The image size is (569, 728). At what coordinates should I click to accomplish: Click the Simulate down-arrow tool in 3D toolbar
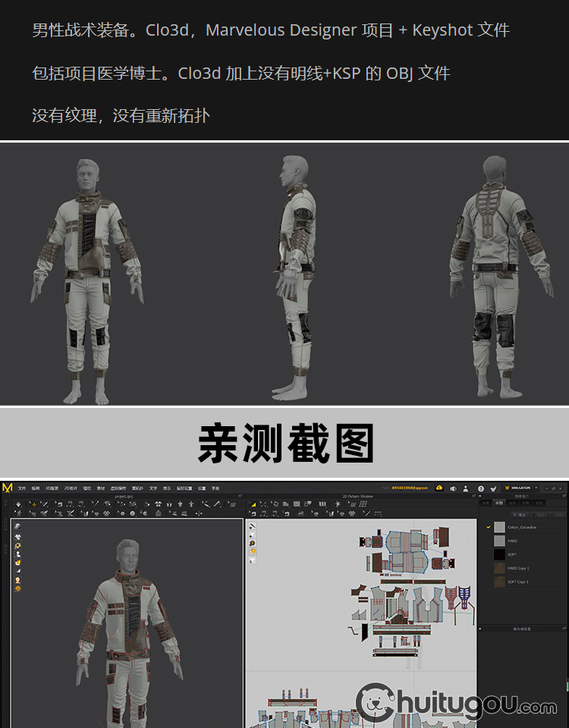pos(18,504)
